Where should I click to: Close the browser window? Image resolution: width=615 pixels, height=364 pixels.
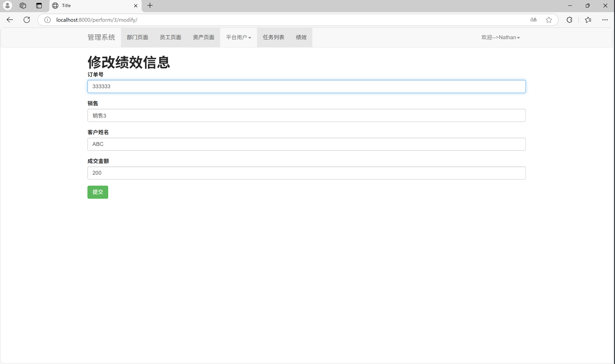[x=605, y=5]
